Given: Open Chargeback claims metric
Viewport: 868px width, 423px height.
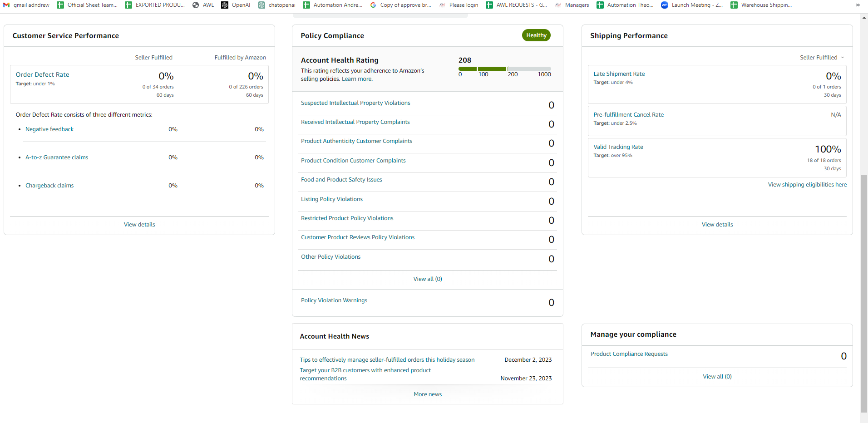Looking at the screenshot, I should (49, 186).
